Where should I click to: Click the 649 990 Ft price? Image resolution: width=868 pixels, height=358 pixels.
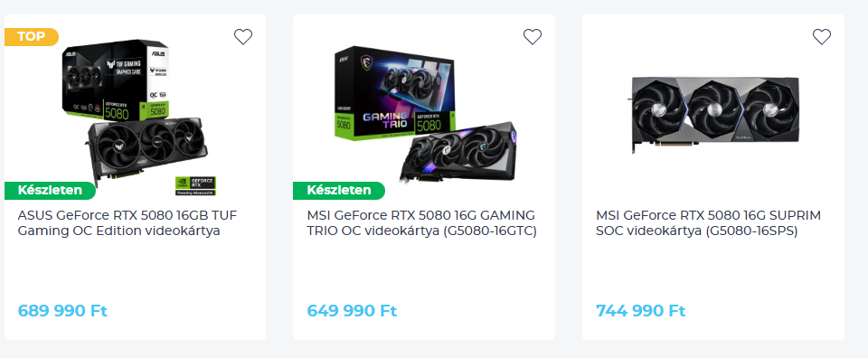[352, 311]
